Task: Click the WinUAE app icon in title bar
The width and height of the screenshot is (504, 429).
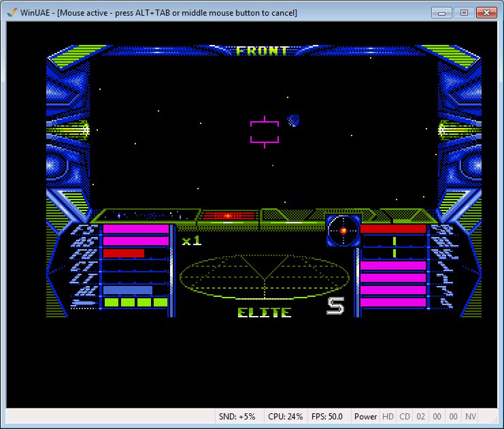Action: (x=12, y=12)
